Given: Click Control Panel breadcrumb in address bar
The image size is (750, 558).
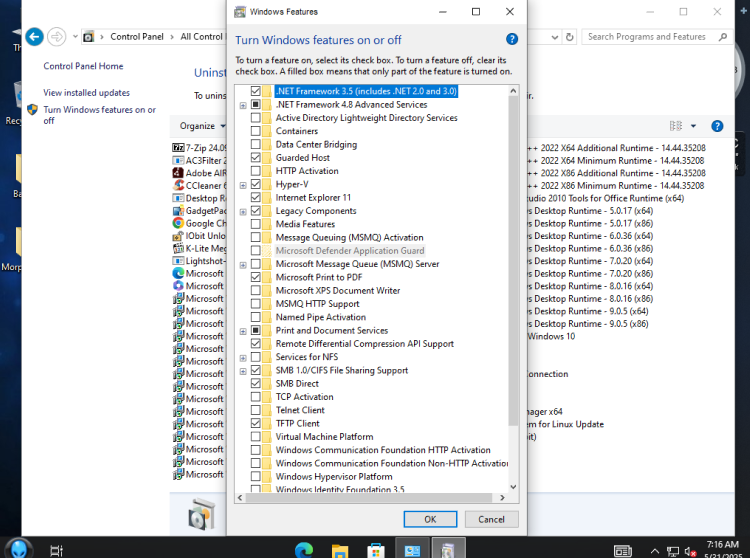Looking at the screenshot, I should click(137, 37).
